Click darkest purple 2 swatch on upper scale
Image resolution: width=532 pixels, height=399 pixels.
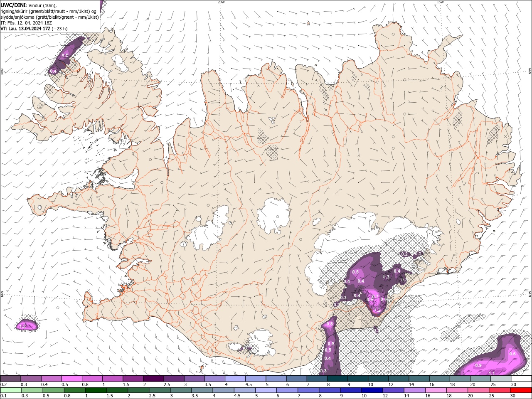click(x=153, y=379)
